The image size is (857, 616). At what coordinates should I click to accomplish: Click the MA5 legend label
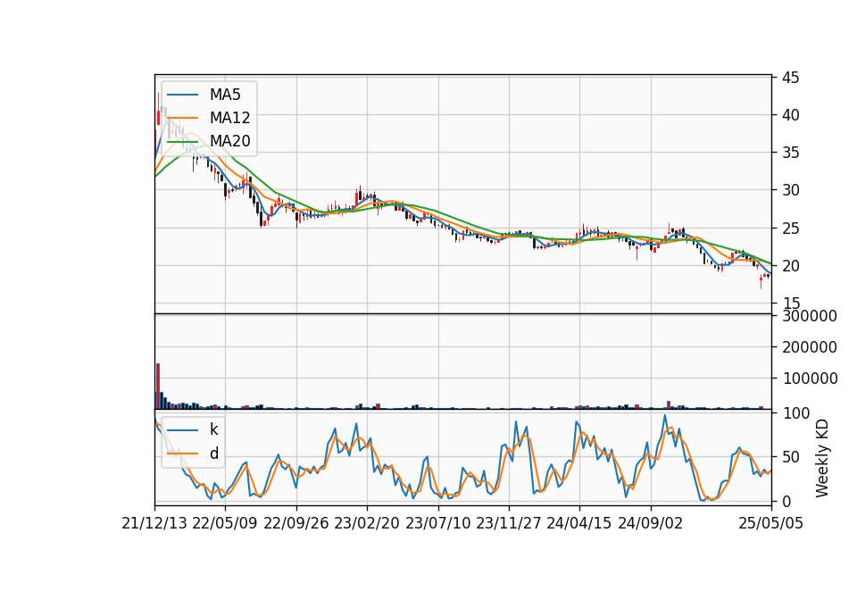[225, 95]
